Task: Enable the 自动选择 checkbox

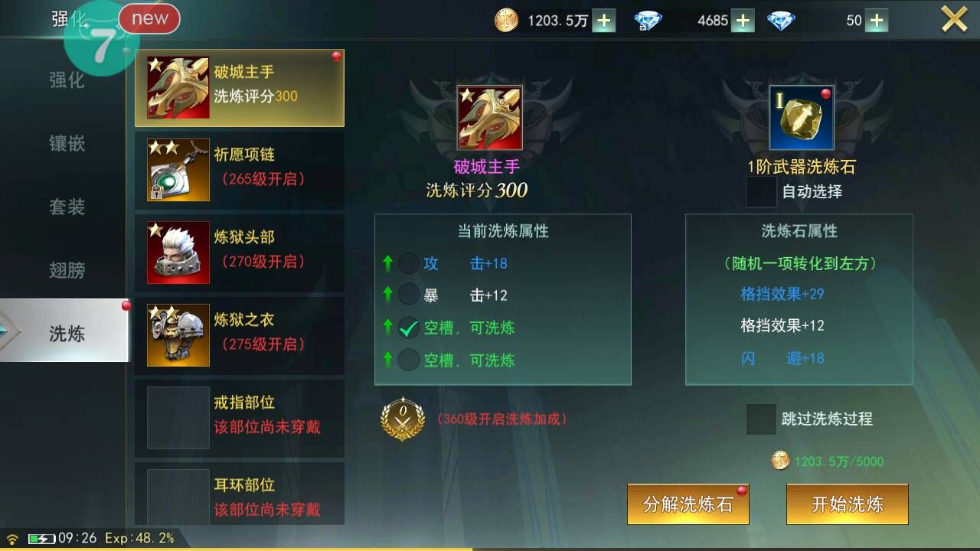Action: (762, 191)
